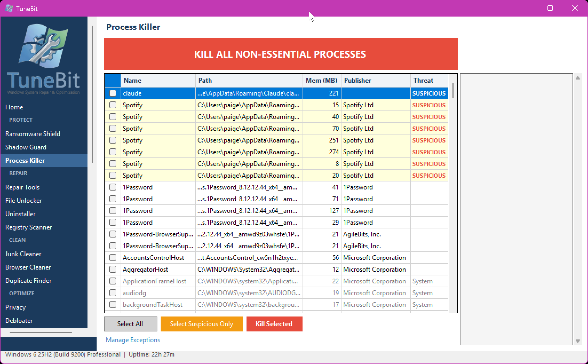Tick checkbox for Spotify using 251 MB
The width and height of the screenshot is (588, 364).
(x=113, y=140)
